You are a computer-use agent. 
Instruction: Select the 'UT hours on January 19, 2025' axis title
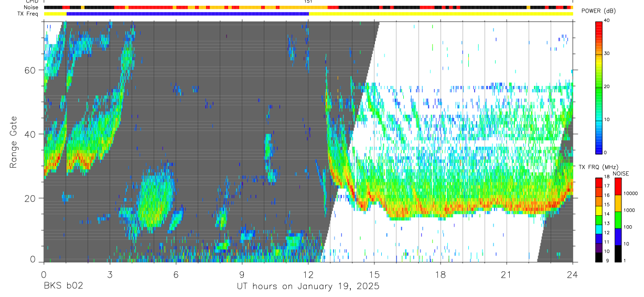pyautogui.click(x=308, y=287)
